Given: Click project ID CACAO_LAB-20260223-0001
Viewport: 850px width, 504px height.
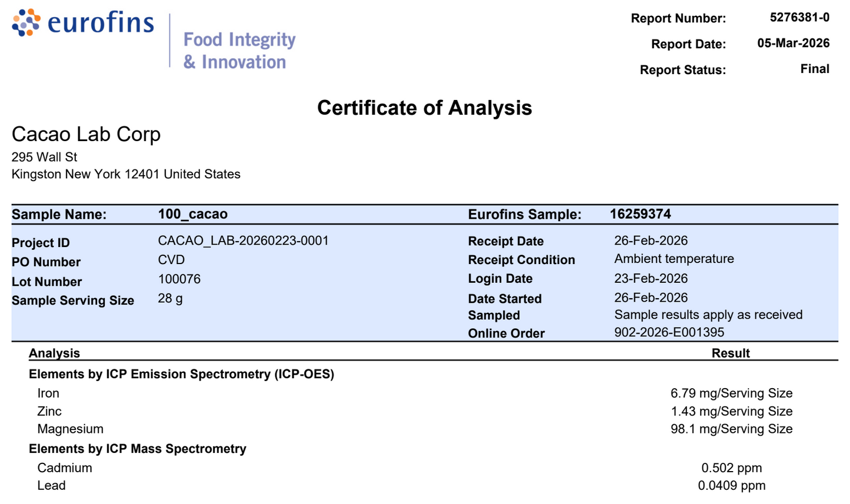Looking at the screenshot, I should coord(243,241).
